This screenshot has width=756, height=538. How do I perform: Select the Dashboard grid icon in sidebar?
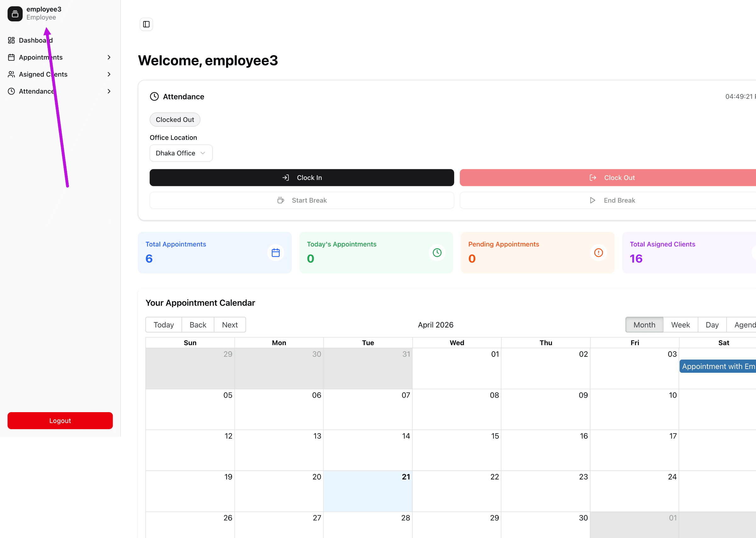[11, 40]
